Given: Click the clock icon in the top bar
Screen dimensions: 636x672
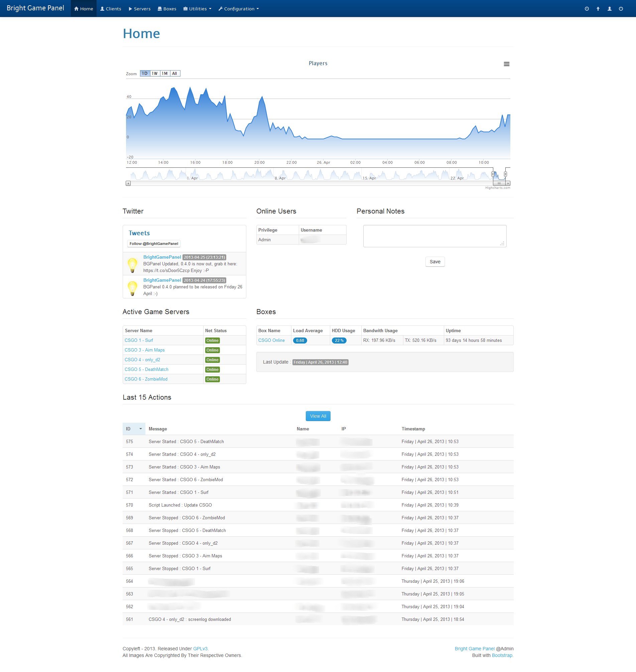Looking at the screenshot, I should [587, 8].
